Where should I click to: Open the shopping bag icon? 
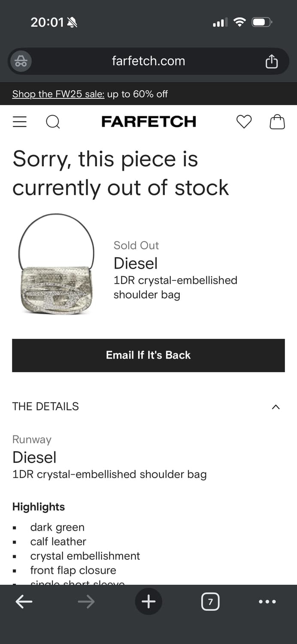coord(277,122)
